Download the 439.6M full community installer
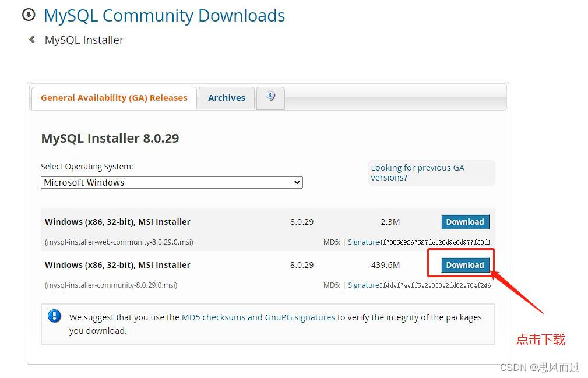The image size is (588, 378). (465, 265)
